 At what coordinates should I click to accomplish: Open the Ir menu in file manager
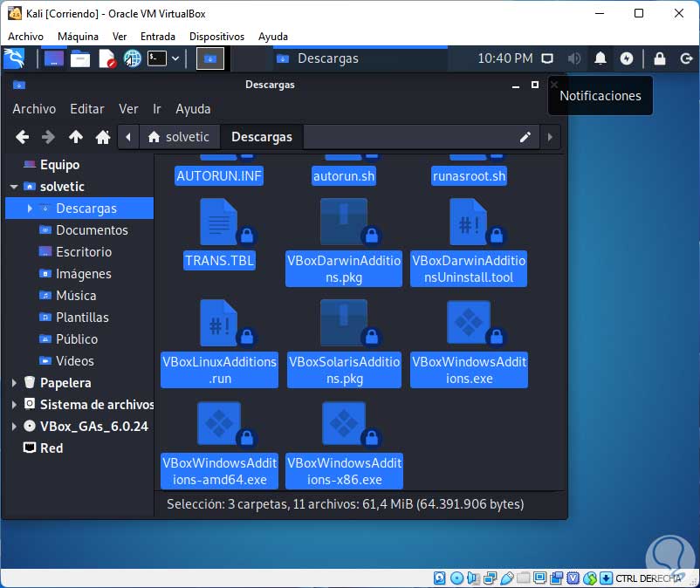click(x=157, y=109)
